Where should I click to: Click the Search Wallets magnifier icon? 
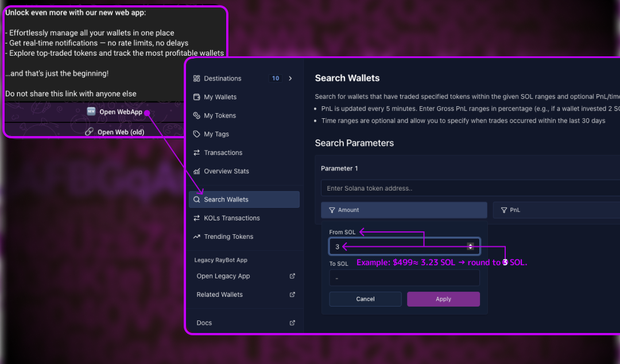coord(196,199)
